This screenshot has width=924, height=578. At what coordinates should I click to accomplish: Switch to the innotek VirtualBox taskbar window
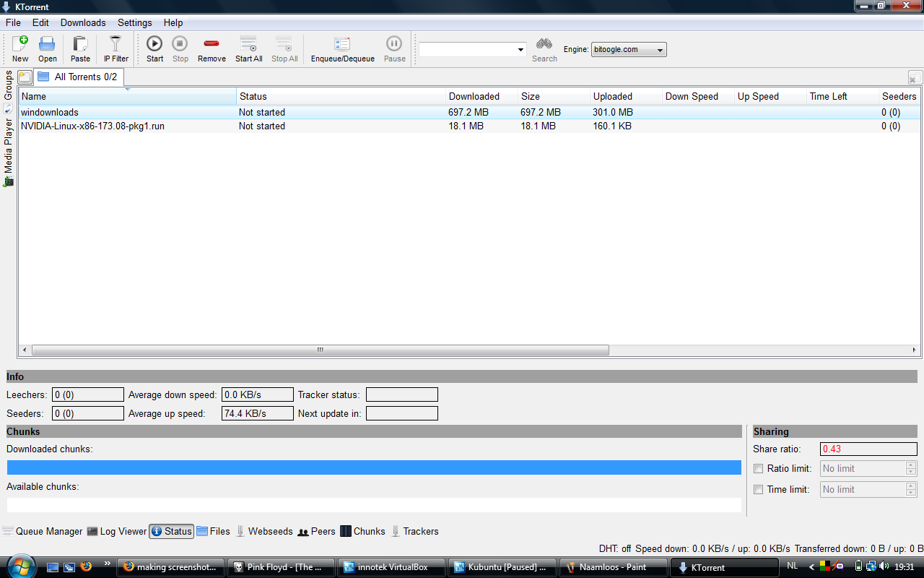click(392, 567)
